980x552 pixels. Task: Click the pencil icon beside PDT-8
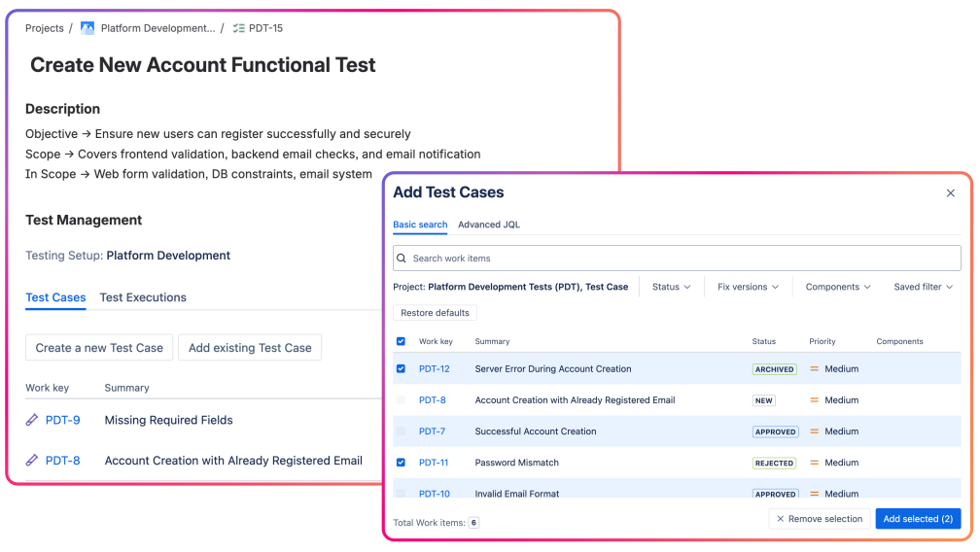pos(32,461)
